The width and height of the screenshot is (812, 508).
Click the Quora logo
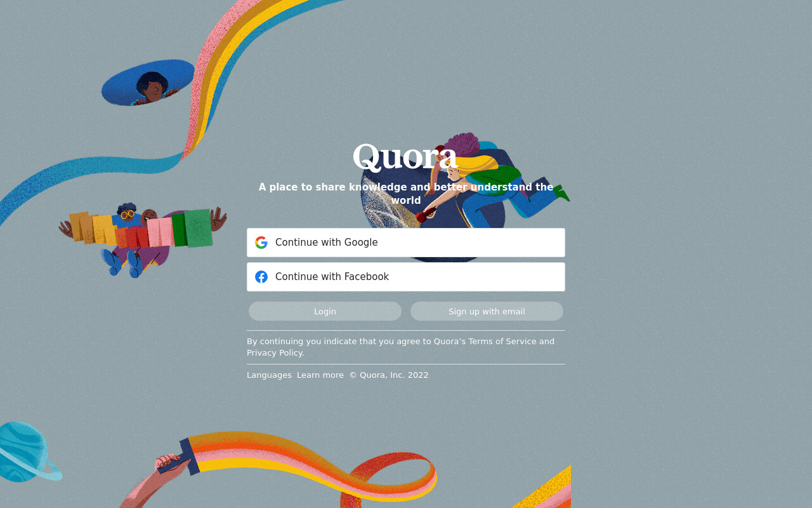tap(405, 157)
